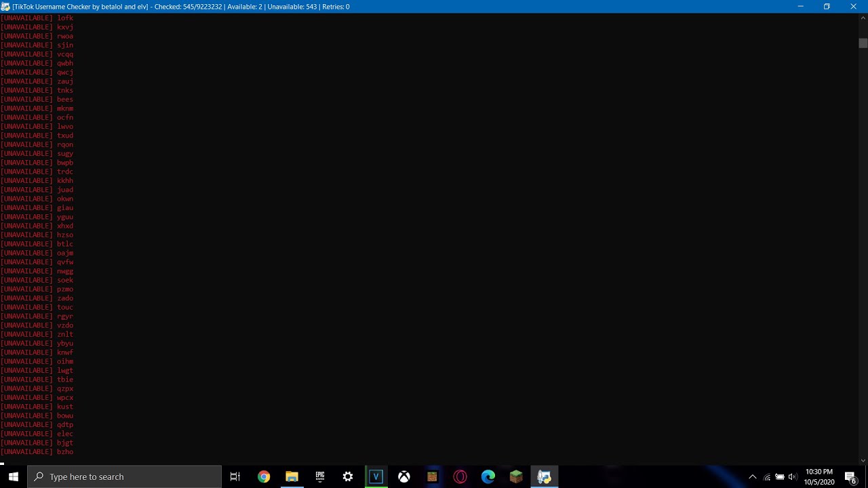The image size is (868, 488).
Task: Click the console window title bar icon
Action: [5, 6]
